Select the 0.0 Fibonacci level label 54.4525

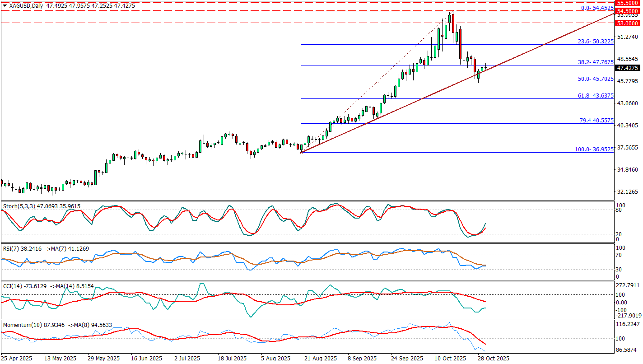point(597,8)
